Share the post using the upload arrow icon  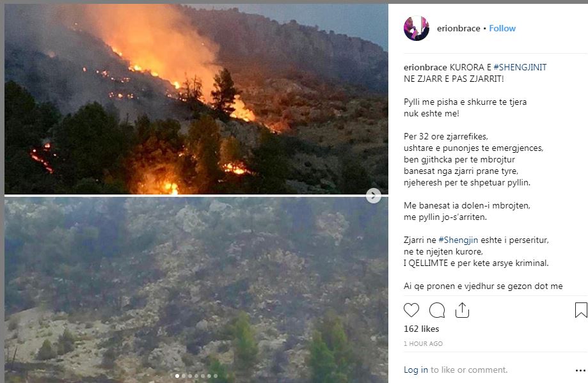coord(462,310)
